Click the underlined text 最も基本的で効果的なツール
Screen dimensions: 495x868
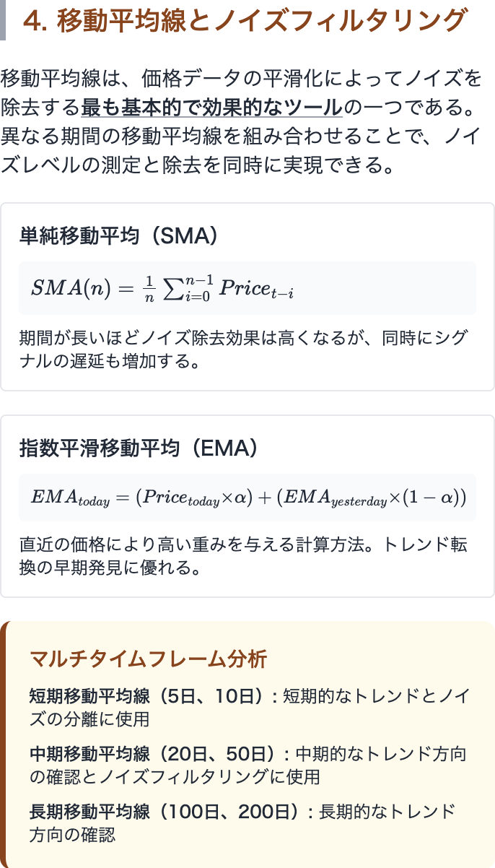tap(211, 108)
